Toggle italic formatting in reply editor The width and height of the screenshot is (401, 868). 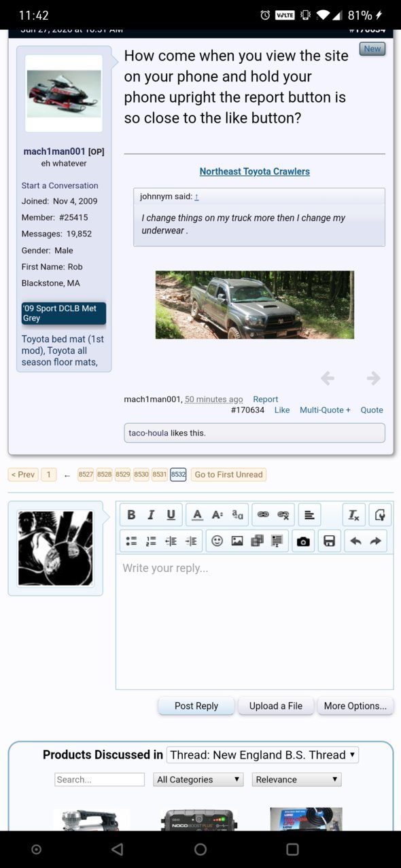coord(151,515)
